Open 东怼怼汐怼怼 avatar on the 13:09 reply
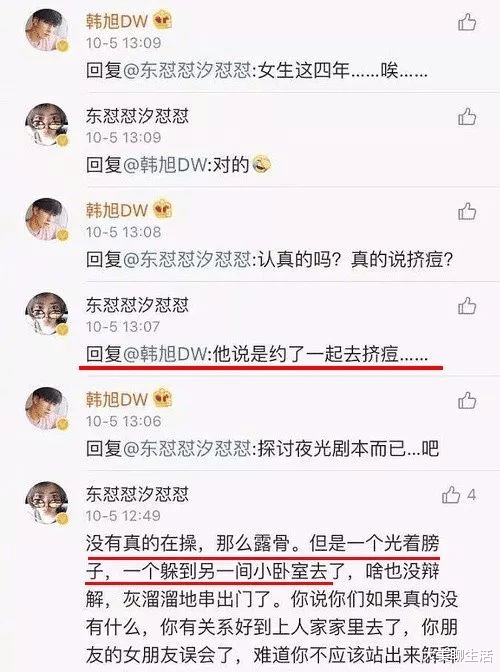This screenshot has height=672, width=500. click(x=47, y=125)
